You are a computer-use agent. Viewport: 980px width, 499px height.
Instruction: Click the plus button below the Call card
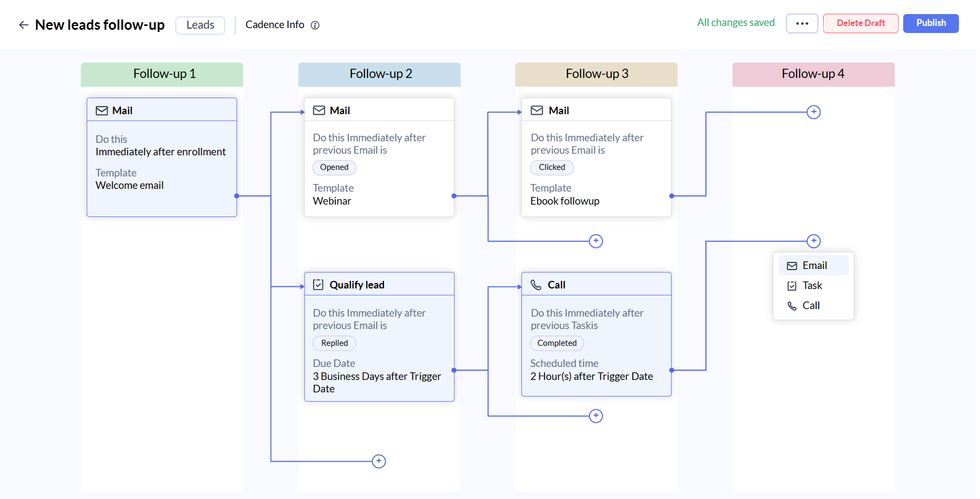tap(595, 416)
